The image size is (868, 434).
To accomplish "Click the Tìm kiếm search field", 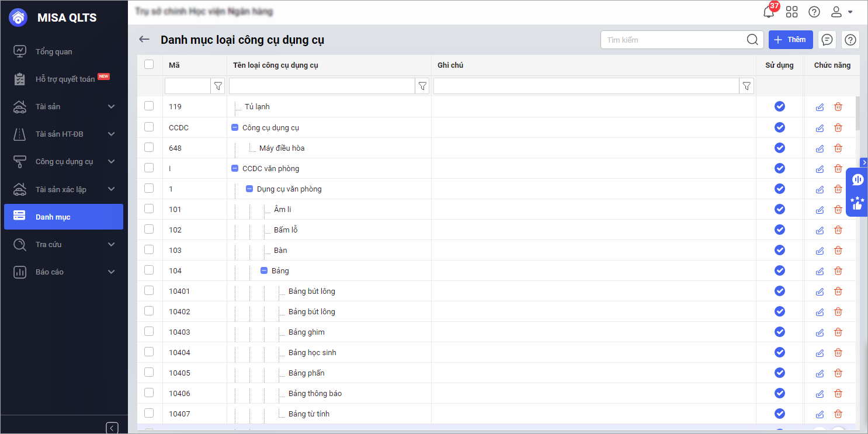I will [x=674, y=40].
